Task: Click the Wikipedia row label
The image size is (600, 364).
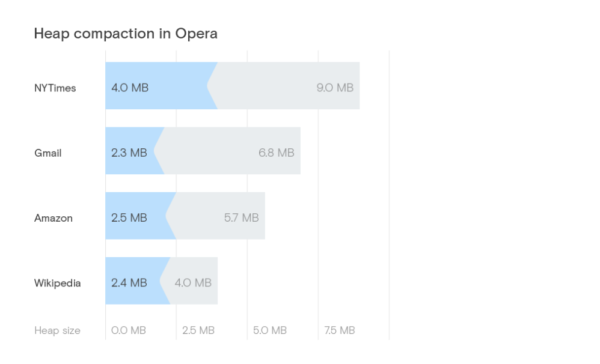Action: pyautogui.click(x=58, y=283)
